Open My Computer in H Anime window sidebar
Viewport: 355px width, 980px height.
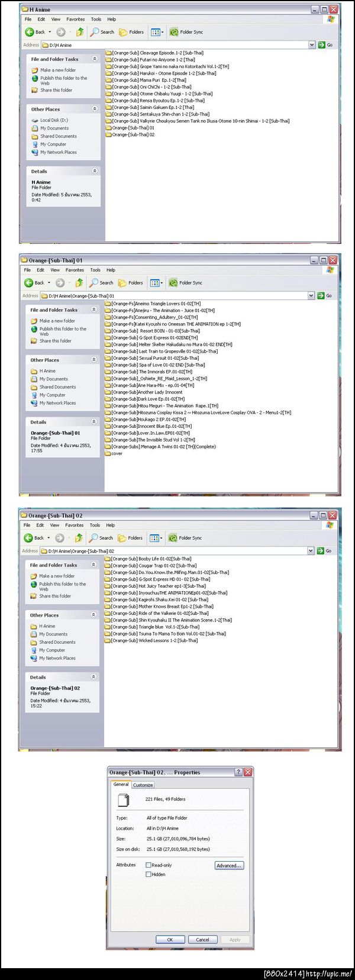pos(53,144)
